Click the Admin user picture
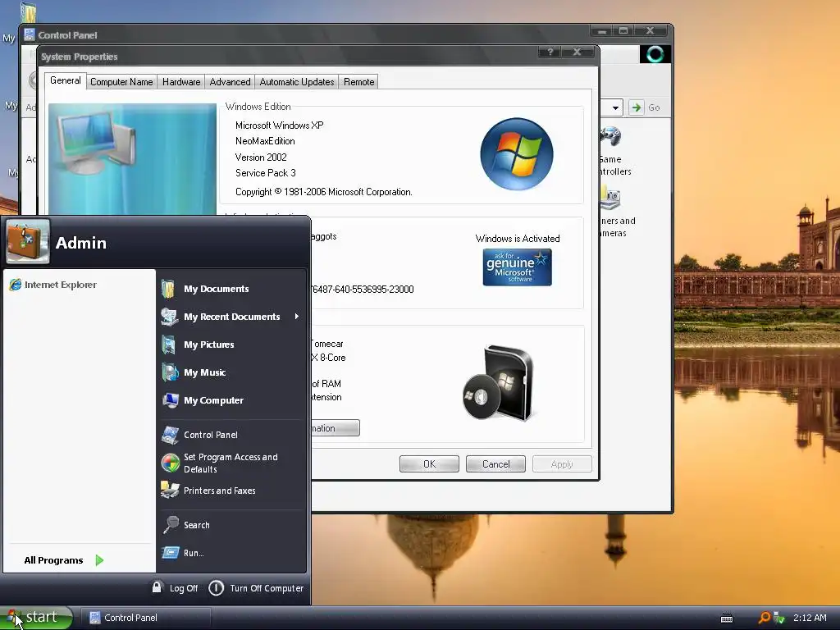 pyautogui.click(x=28, y=242)
